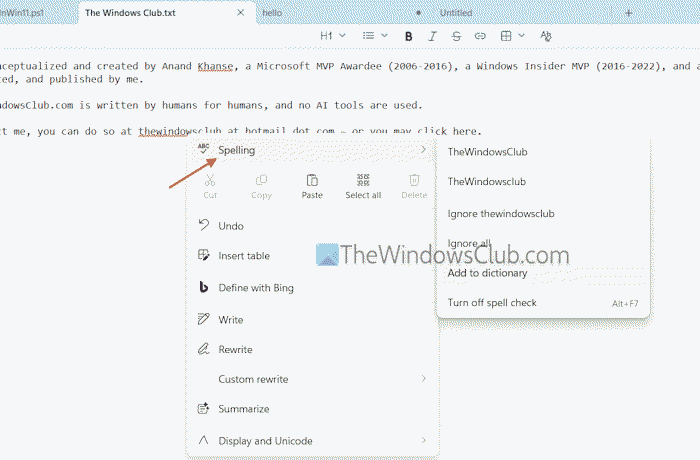Click Spelling submenu chevron arrow
Screen dimensions: 700x460
click(x=423, y=150)
